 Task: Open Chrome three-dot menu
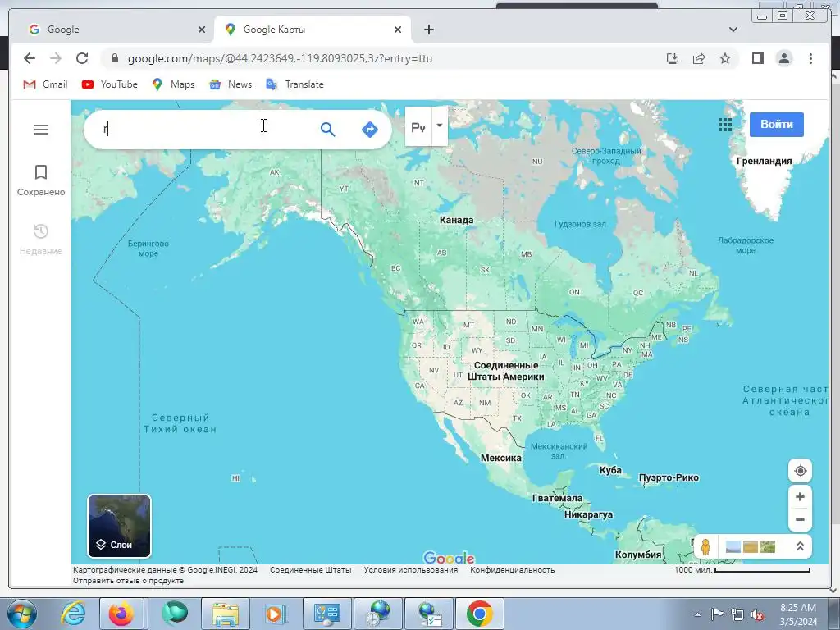(810, 58)
